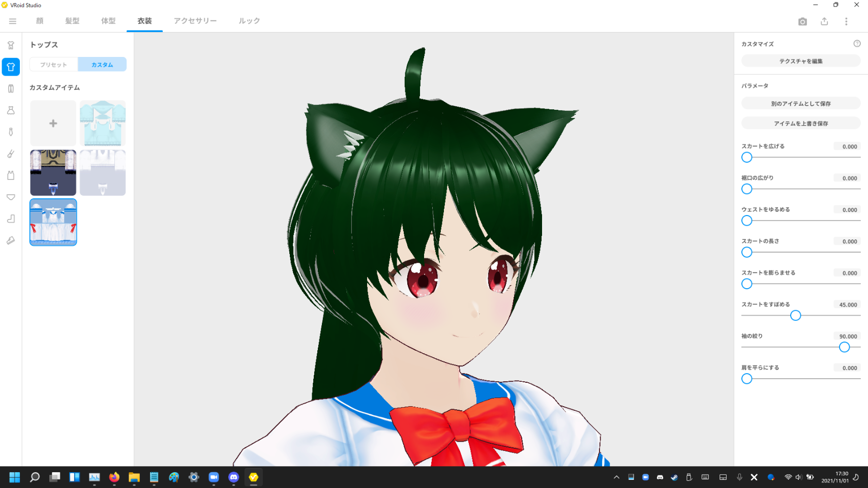This screenshot has width=868, height=488.
Task: Open the 顔 face tab
Action: [x=40, y=21]
